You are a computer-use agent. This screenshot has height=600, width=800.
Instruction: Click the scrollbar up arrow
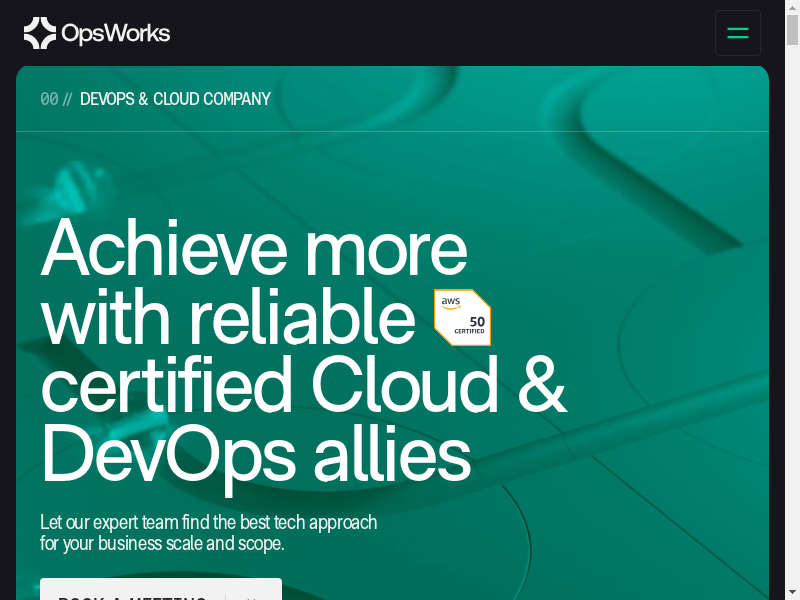(792, 7)
